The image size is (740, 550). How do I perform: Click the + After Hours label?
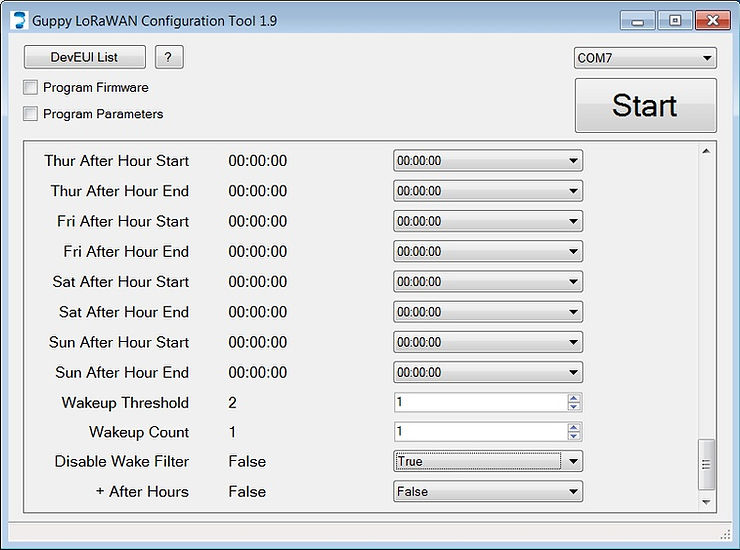click(x=142, y=491)
